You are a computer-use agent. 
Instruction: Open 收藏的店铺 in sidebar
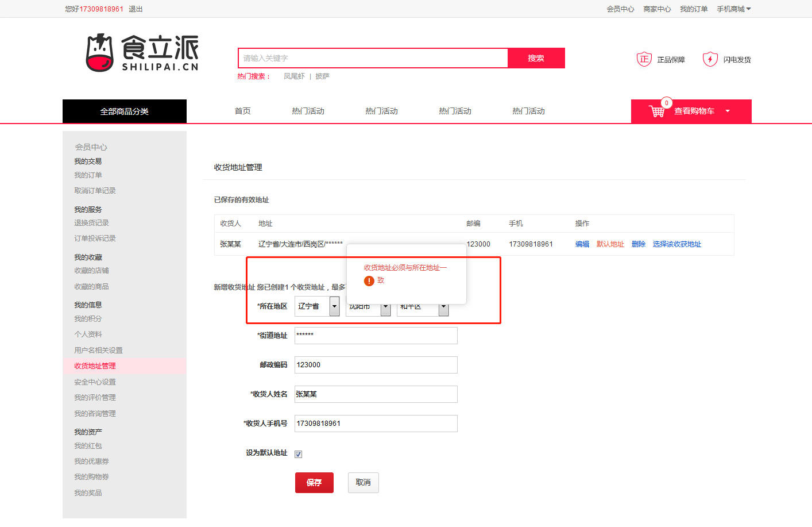coord(91,271)
